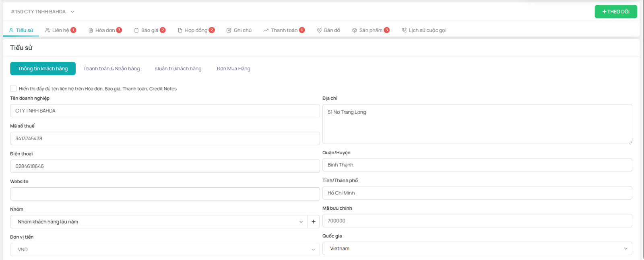Click the Hóa đơn document icon
Screen dimensions: 644x260
coord(91,31)
